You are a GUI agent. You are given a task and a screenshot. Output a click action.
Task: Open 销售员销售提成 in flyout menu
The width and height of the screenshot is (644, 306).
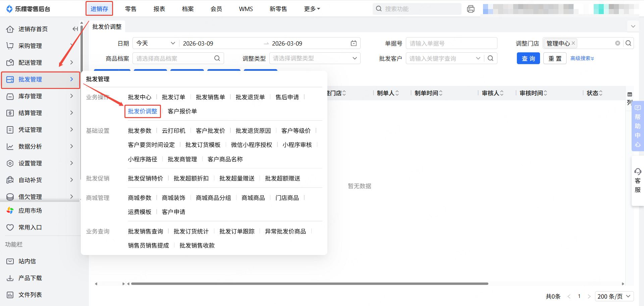(148, 246)
